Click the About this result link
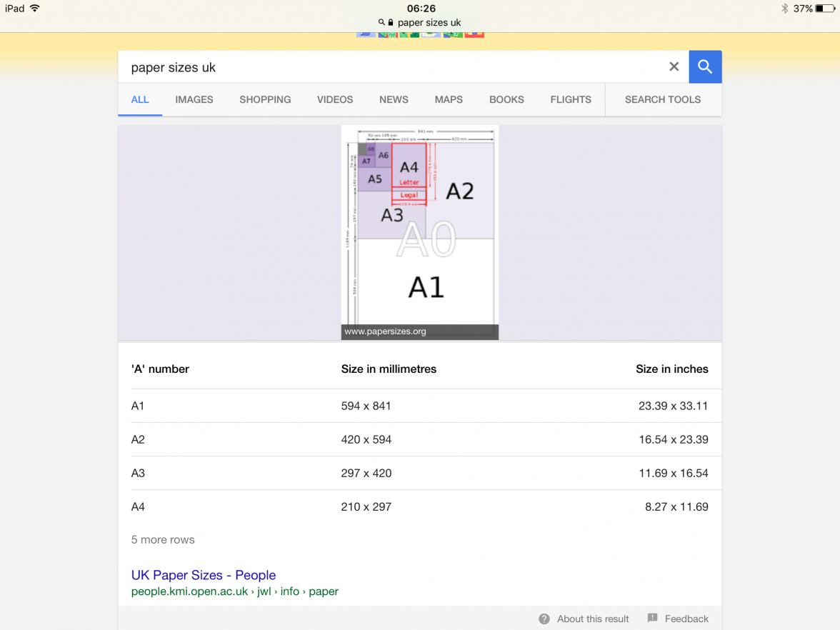 (593, 619)
